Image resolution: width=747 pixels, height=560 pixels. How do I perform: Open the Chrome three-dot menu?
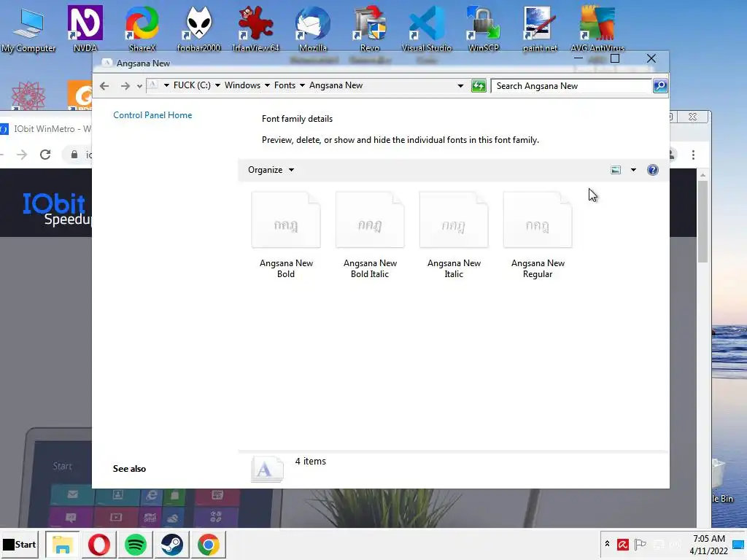693,155
